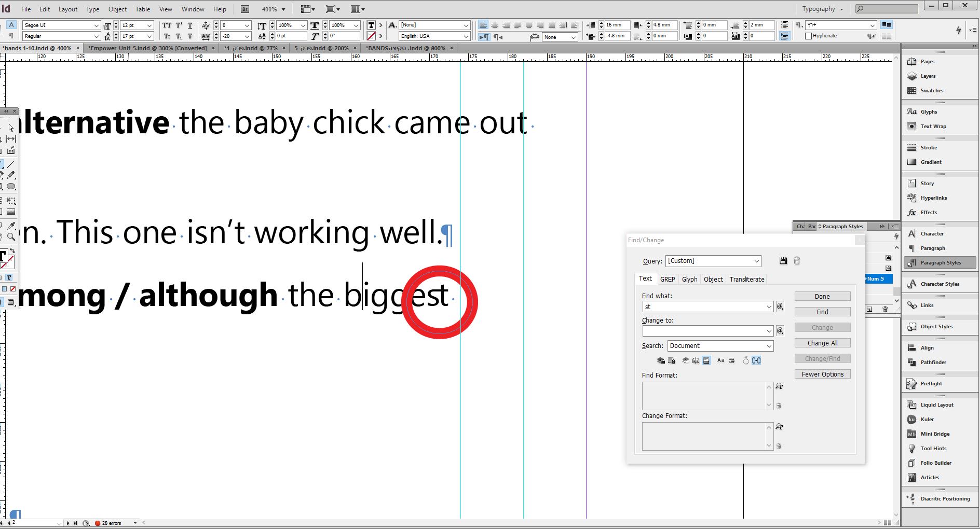Open the font family dropdown

click(x=96, y=25)
